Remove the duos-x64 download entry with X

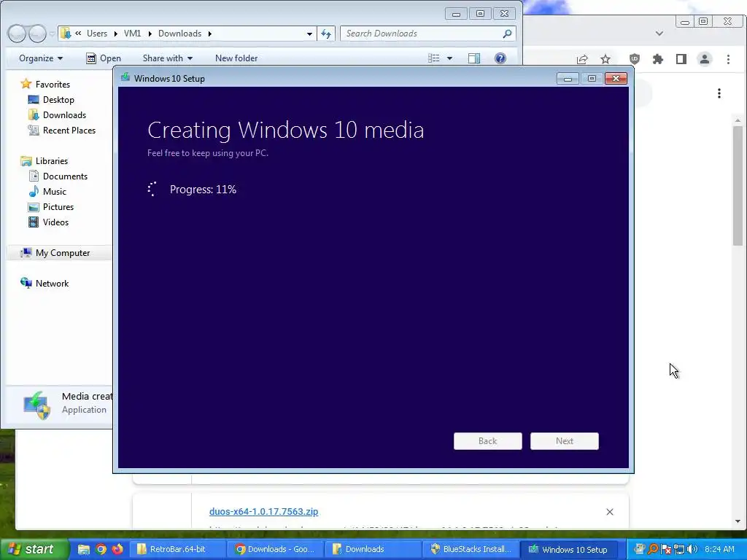609,512
